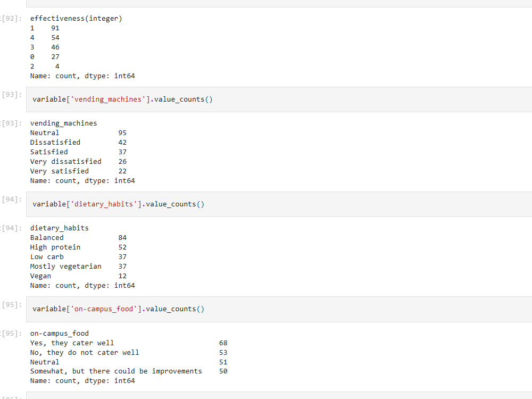Click the Very dissatisfied row label
The image size is (532, 399).
[x=66, y=162]
